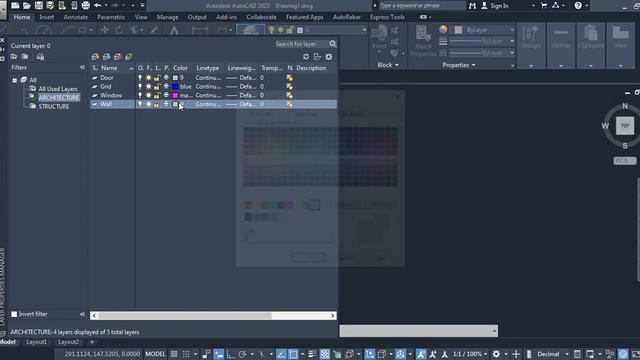
Task: Open the Layer States Manager
Action: (x=40, y=57)
